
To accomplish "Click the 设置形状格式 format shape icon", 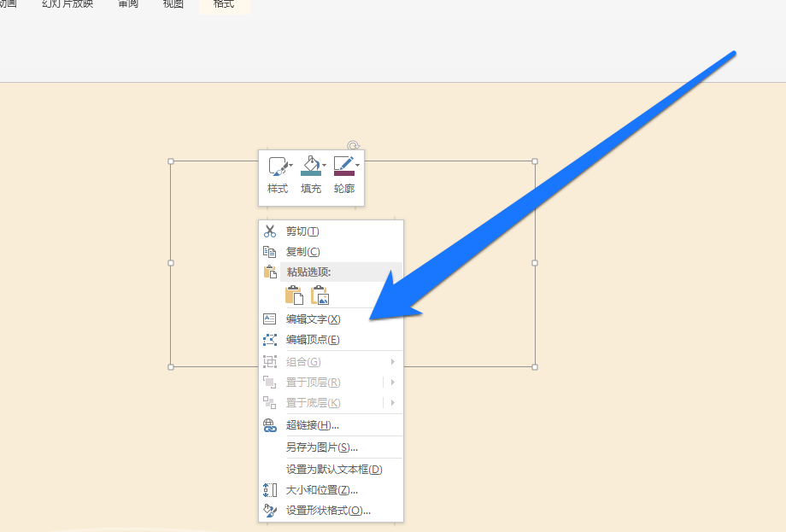I will 268,510.
